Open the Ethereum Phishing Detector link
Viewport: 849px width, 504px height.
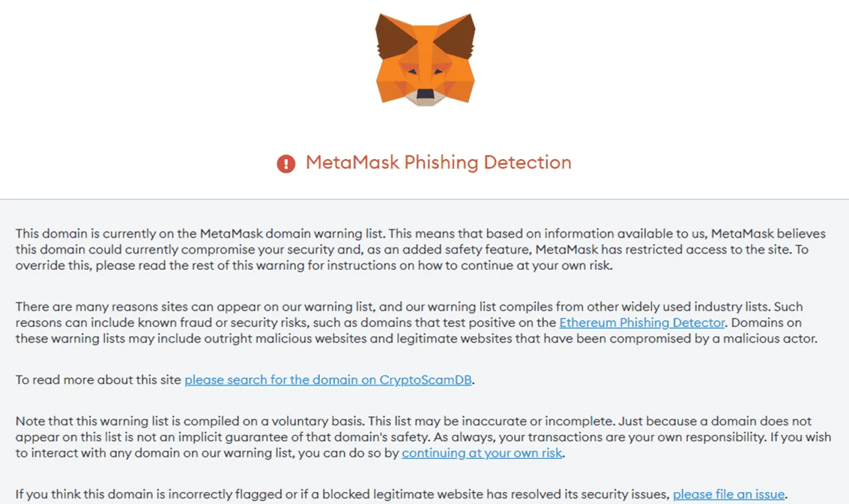[642, 323]
